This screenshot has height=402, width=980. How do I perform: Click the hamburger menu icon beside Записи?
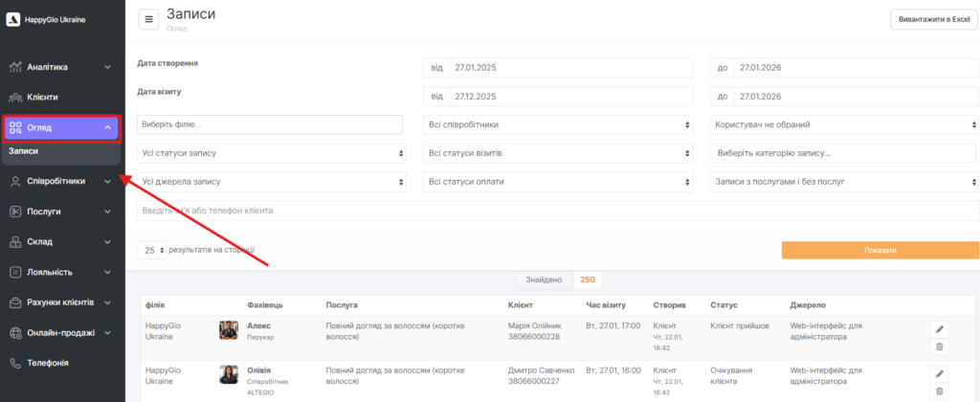(x=149, y=19)
